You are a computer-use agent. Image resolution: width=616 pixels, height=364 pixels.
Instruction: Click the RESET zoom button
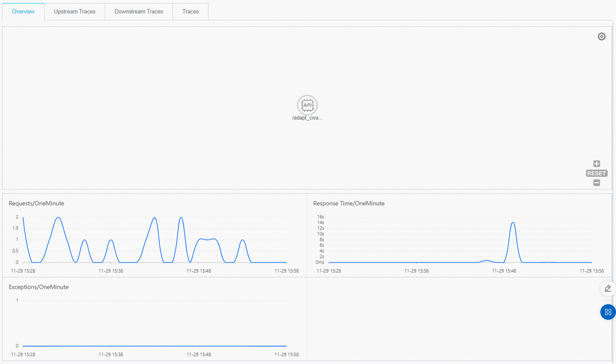pyautogui.click(x=596, y=173)
